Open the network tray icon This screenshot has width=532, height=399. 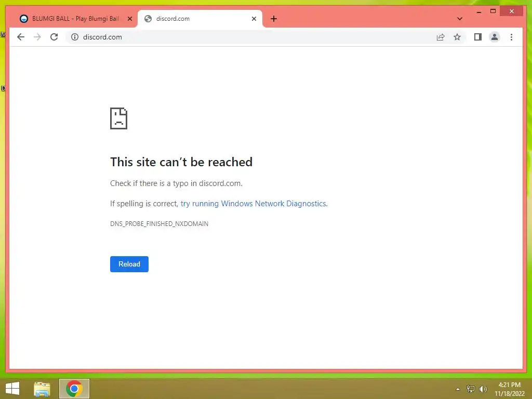(471, 389)
